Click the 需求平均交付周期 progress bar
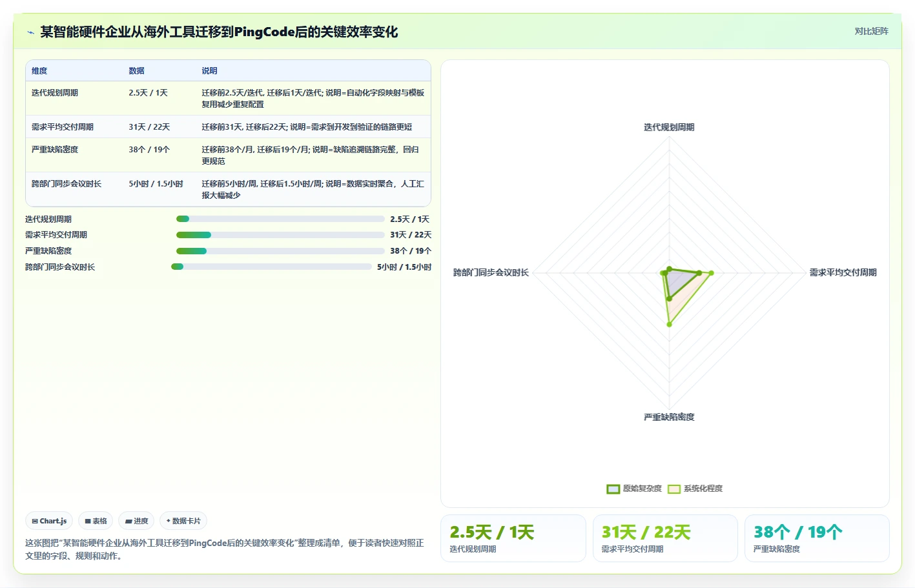This screenshot has width=915, height=588. tap(280, 235)
